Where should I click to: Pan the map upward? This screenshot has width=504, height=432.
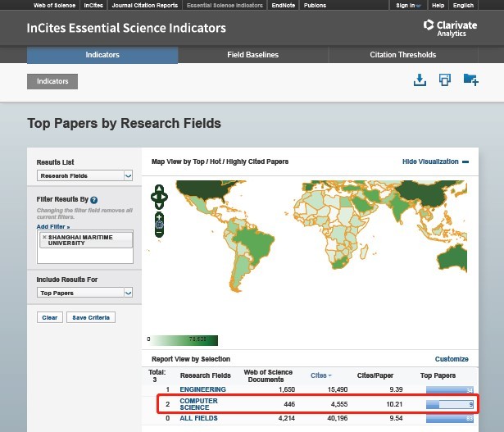(x=159, y=189)
